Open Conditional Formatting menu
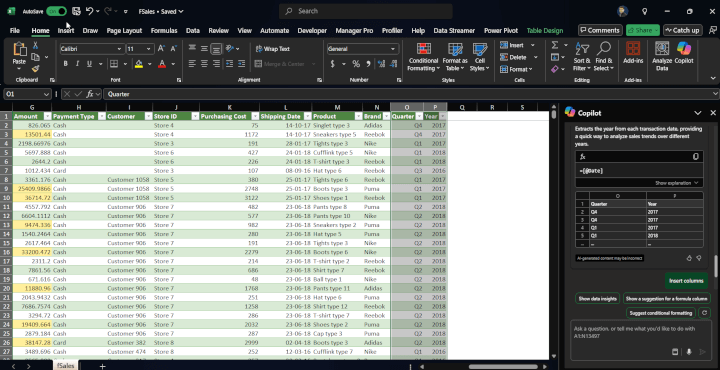This screenshot has width=720, height=370. tap(423, 57)
